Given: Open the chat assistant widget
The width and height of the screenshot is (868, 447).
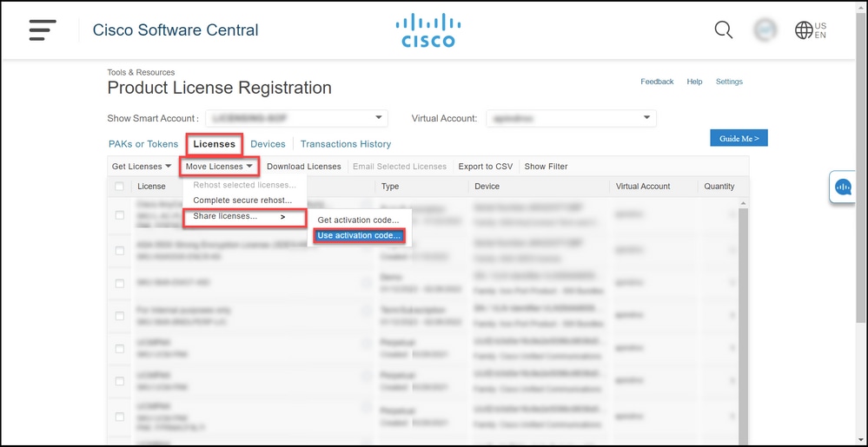Looking at the screenshot, I should click(x=844, y=187).
